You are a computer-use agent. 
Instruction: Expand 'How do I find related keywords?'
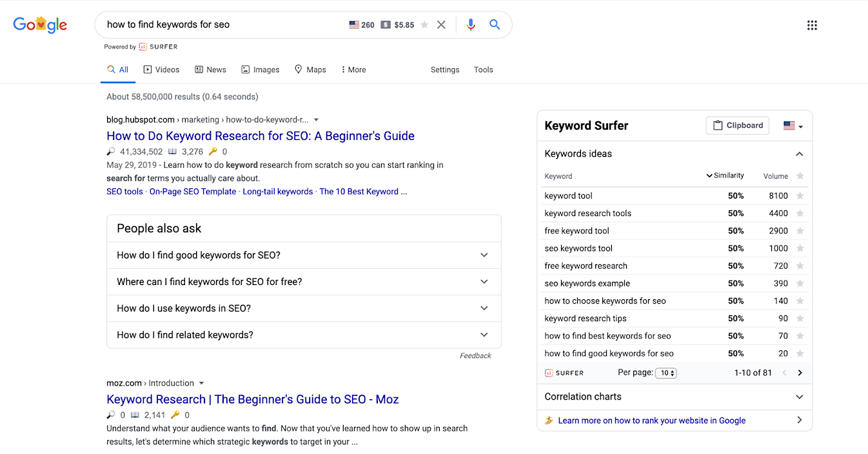tap(304, 335)
